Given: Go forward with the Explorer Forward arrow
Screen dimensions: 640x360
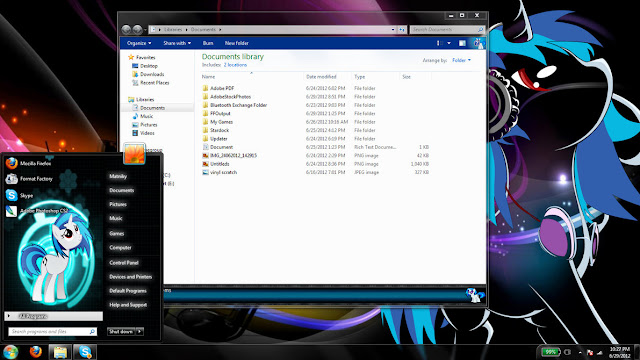Looking at the screenshot, I should click(x=138, y=29).
